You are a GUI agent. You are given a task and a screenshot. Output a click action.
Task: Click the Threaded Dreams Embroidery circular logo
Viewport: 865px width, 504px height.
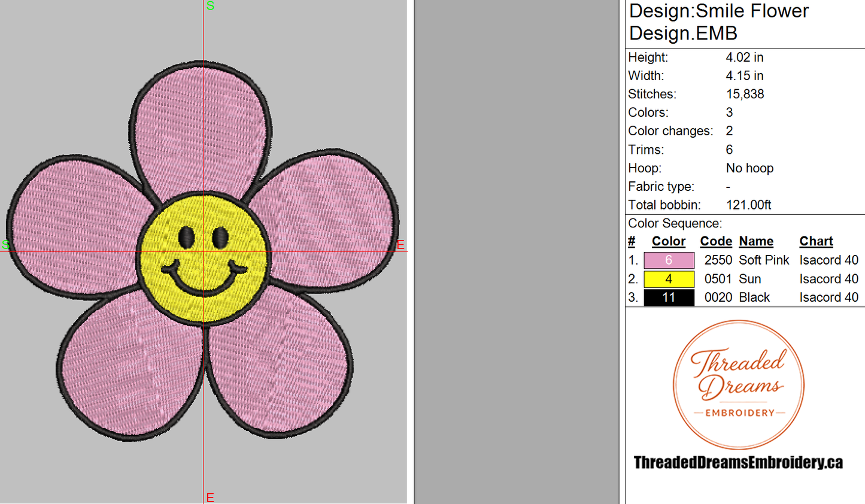(x=739, y=385)
